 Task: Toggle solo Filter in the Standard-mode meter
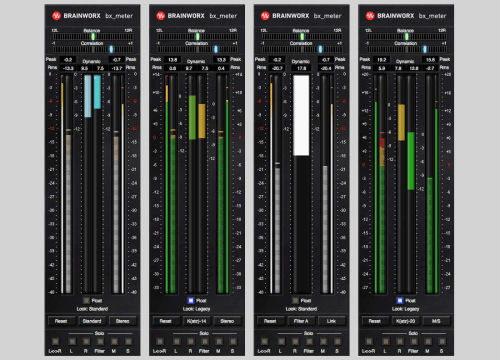(100, 341)
